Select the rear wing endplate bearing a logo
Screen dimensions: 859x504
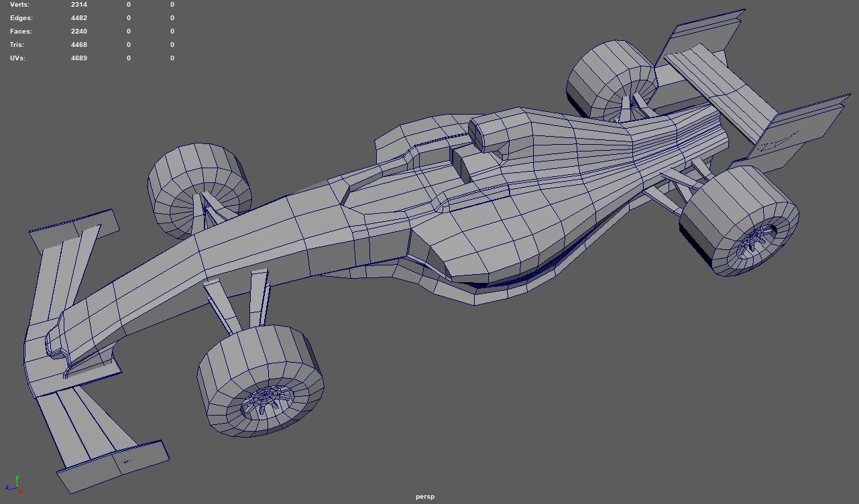801,129
